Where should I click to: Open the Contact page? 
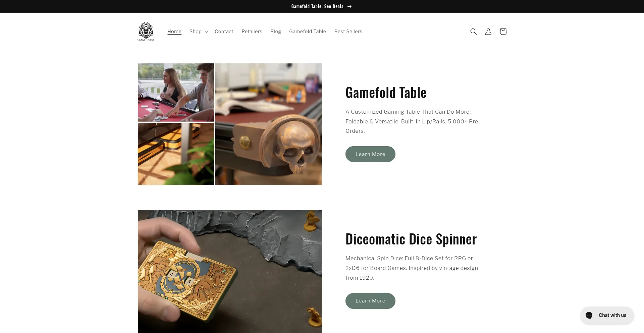coord(224,32)
